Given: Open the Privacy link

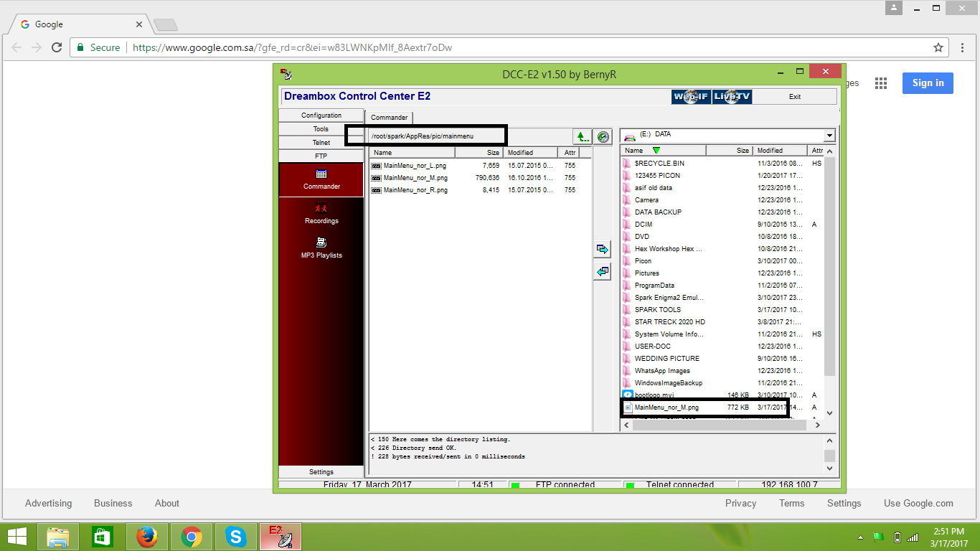Looking at the screenshot, I should 740,504.
